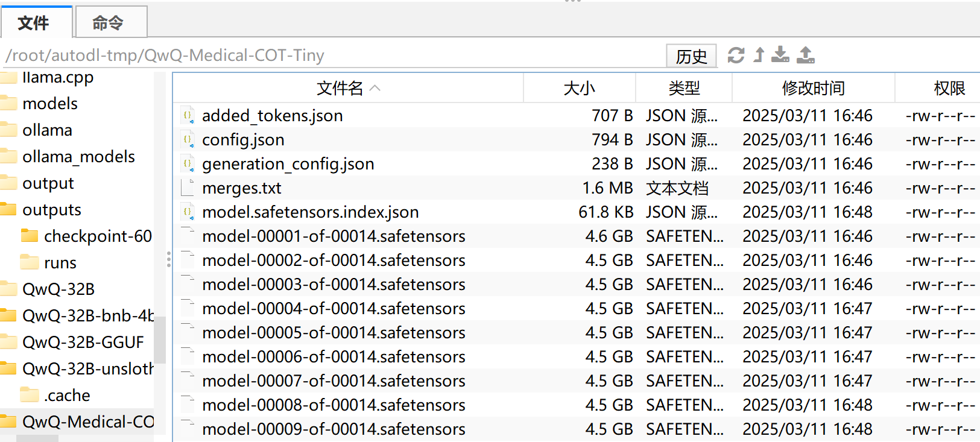This screenshot has width=980, height=442.
Task: Select model-00001-of-00014.safetensors file icon
Action: tap(188, 236)
